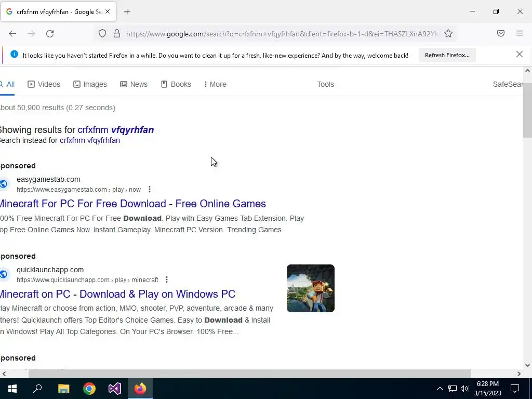
Task: View site security via padlock icon
Action: [x=117, y=34]
